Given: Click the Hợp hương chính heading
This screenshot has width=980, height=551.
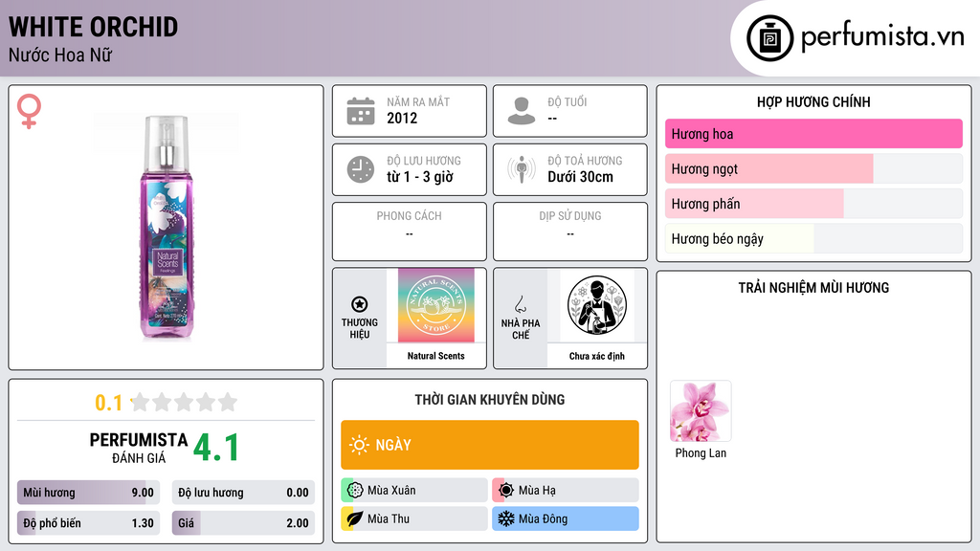Looking at the screenshot, I should pos(813,101).
